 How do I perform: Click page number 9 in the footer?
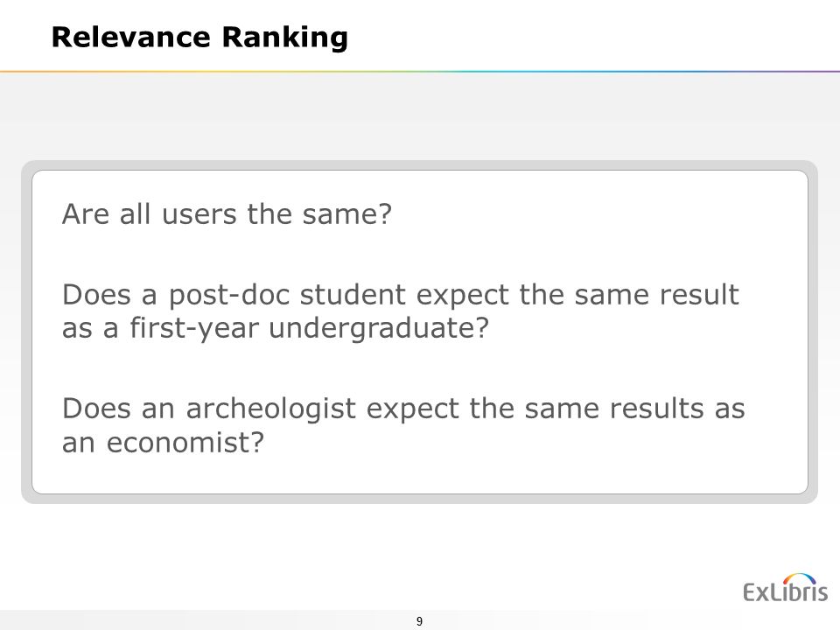click(x=419, y=621)
